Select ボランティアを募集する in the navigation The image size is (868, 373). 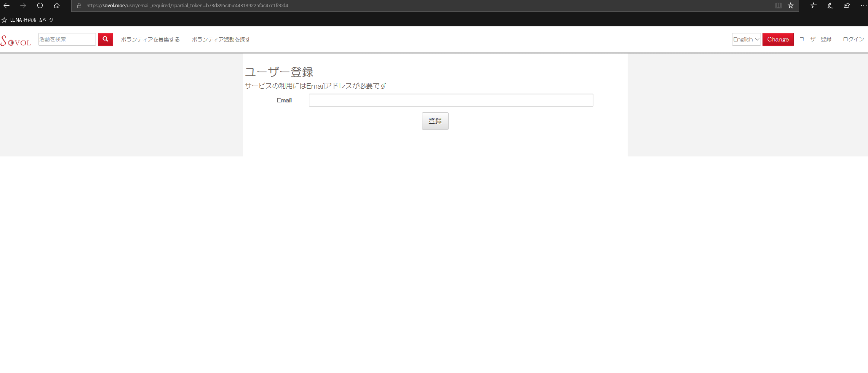(x=150, y=39)
